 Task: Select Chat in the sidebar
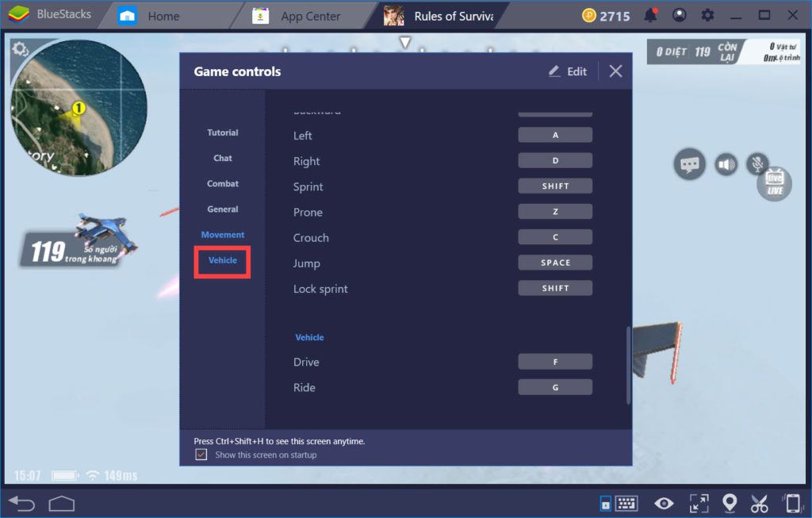(x=223, y=158)
